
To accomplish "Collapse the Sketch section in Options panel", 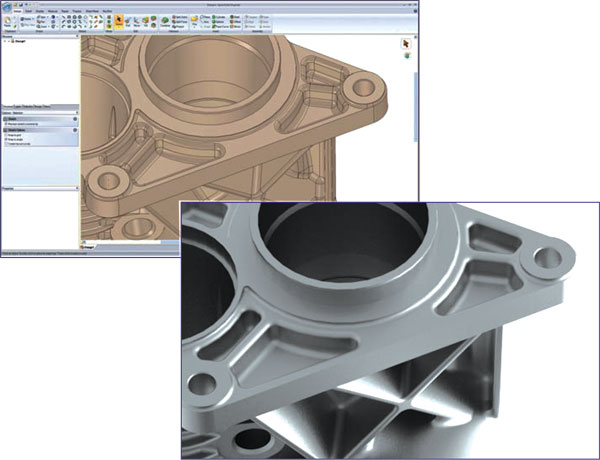I will point(75,119).
